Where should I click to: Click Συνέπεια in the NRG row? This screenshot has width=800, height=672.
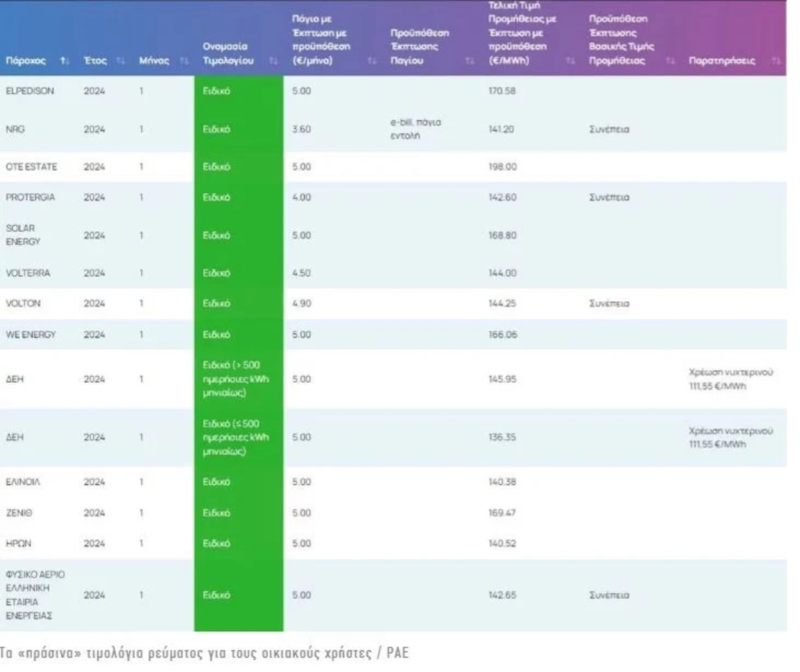[x=610, y=129]
